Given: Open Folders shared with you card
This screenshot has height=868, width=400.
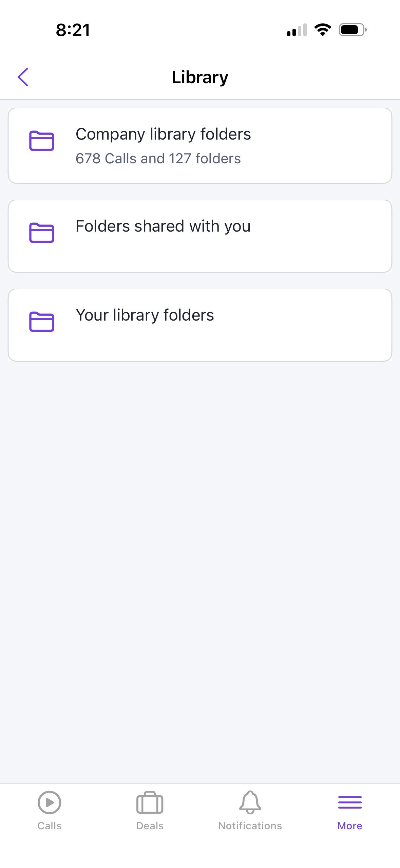Looking at the screenshot, I should (x=200, y=236).
